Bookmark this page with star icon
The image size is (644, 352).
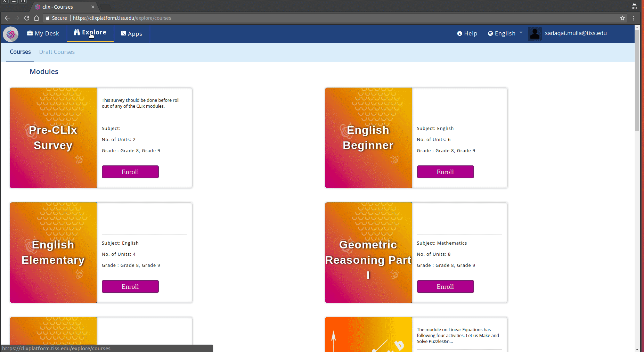click(622, 18)
